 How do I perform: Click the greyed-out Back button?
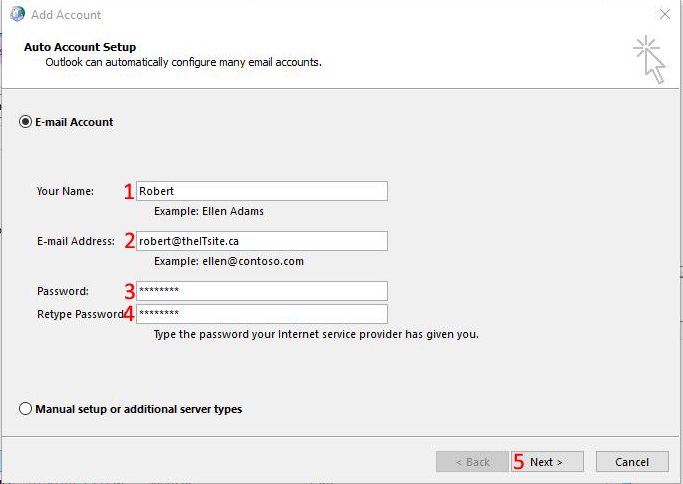[x=471, y=462]
